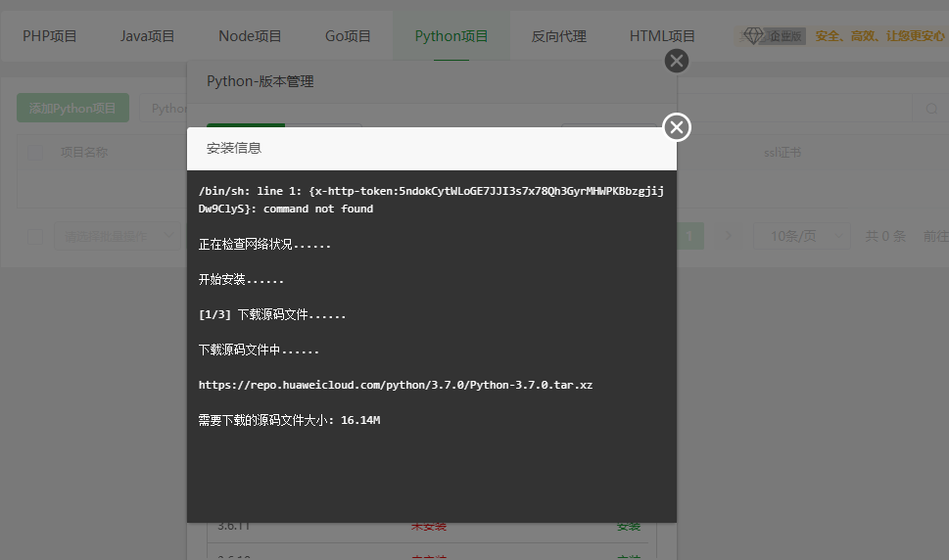Viewport: 949px width, 560px height.
Task: Select the Python项目 tab
Action: click(451, 36)
